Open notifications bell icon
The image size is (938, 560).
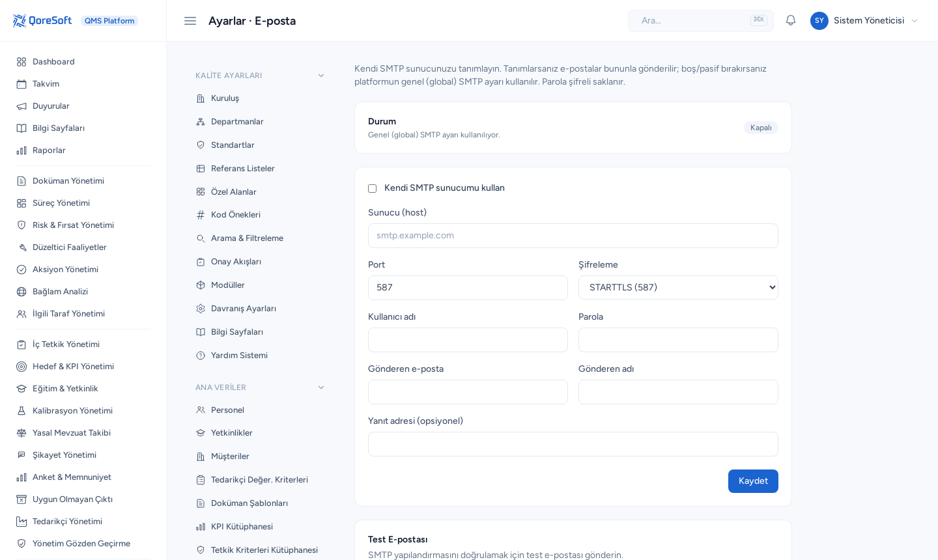click(x=791, y=20)
